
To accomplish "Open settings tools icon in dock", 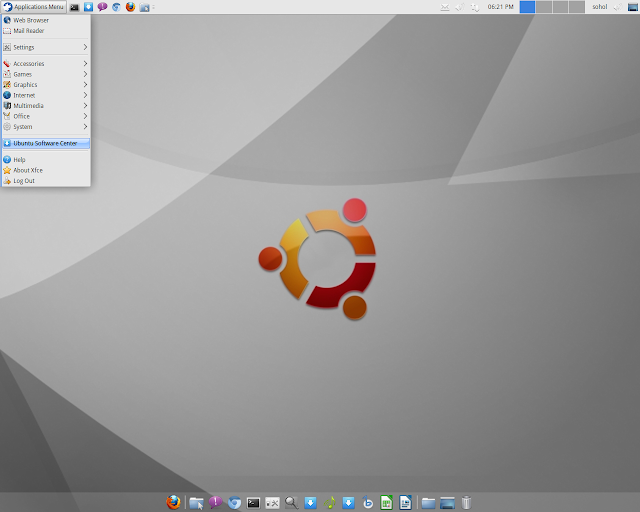I will pyautogui.click(x=272, y=503).
